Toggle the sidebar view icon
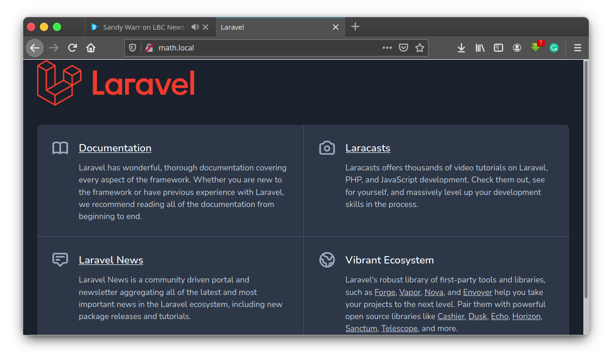Viewport: 612px width, 364px height. tap(498, 48)
